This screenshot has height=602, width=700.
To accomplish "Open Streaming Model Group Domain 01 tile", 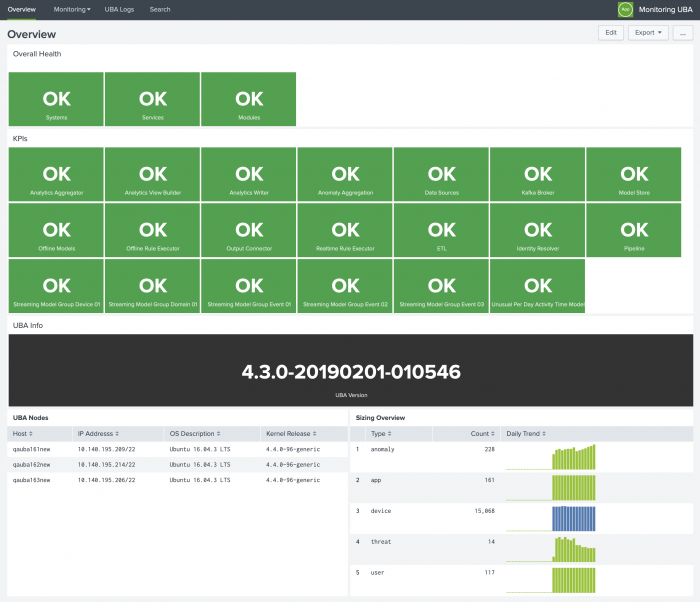I will 152,286.
